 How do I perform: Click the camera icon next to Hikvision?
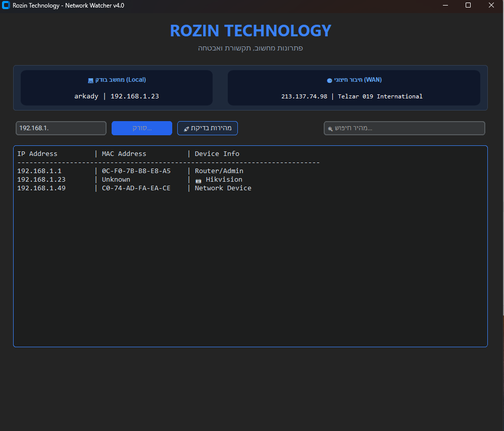pyautogui.click(x=198, y=180)
